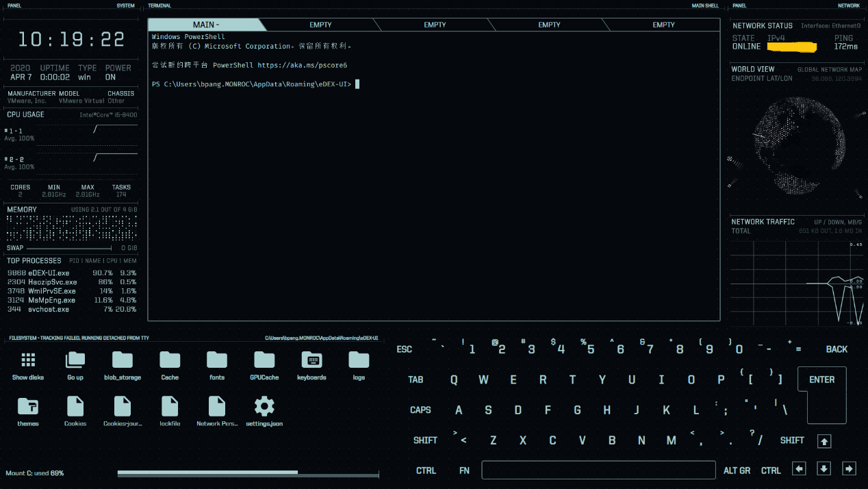Image resolution: width=868 pixels, height=489 pixels.
Task: Switch to the MAIN terminal tab
Action: tap(205, 25)
